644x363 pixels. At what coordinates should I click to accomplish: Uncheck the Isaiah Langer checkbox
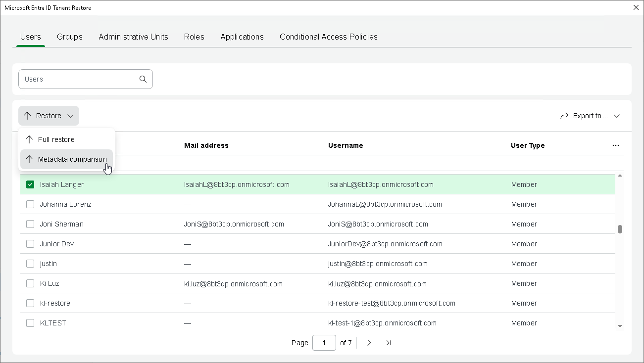[x=30, y=184]
